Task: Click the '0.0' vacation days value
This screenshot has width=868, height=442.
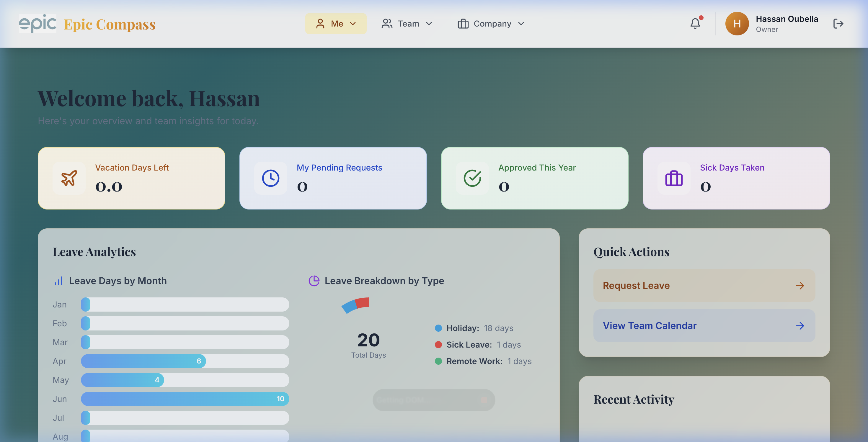Action: (x=109, y=187)
